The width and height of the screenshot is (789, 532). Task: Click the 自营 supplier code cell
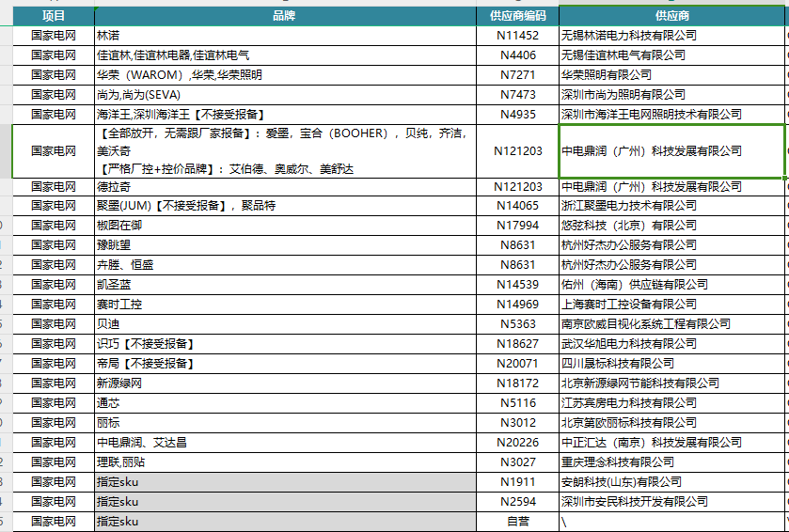[x=518, y=521]
